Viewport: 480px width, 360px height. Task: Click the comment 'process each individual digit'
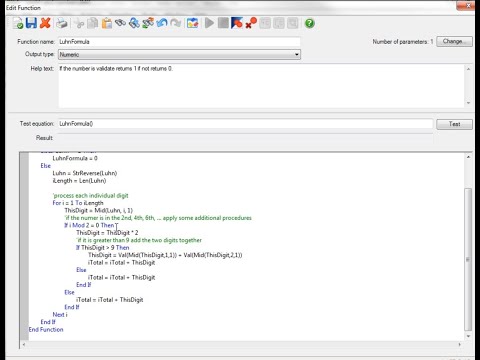click(x=90, y=195)
